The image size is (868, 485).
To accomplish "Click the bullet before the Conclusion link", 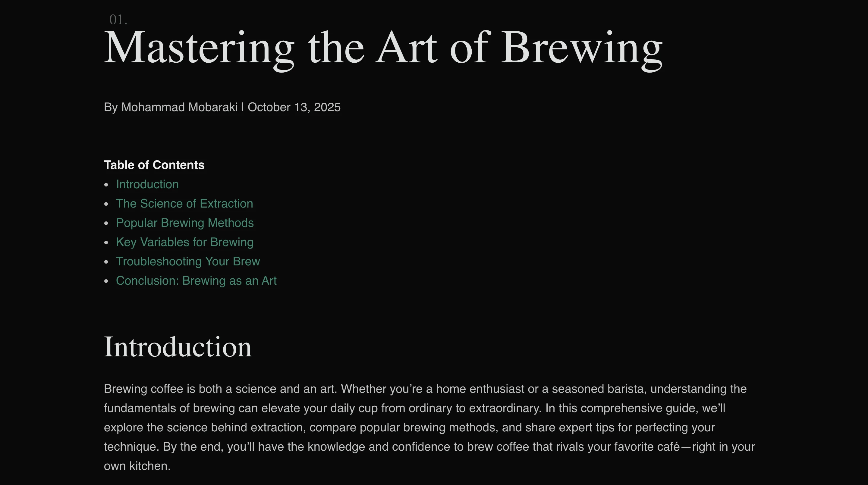I will coord(106,281).
